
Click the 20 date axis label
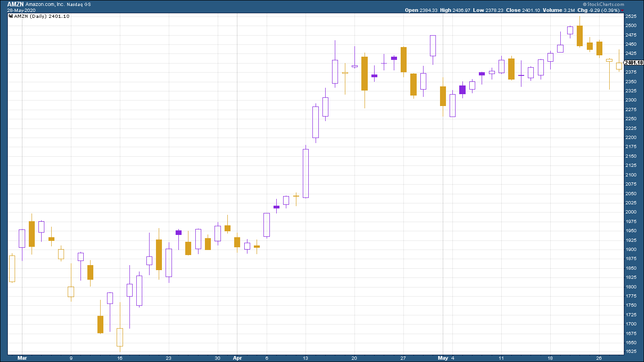click(x=354, y=358)
